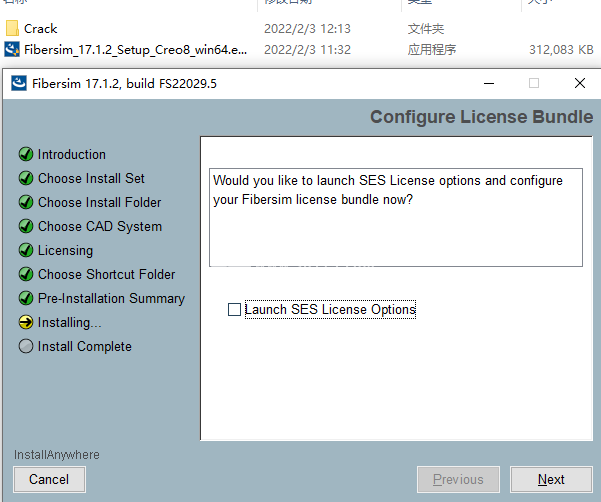
Task: Click the Choose Shortcut Folder checkmark icon
Action: click(26, 274)
